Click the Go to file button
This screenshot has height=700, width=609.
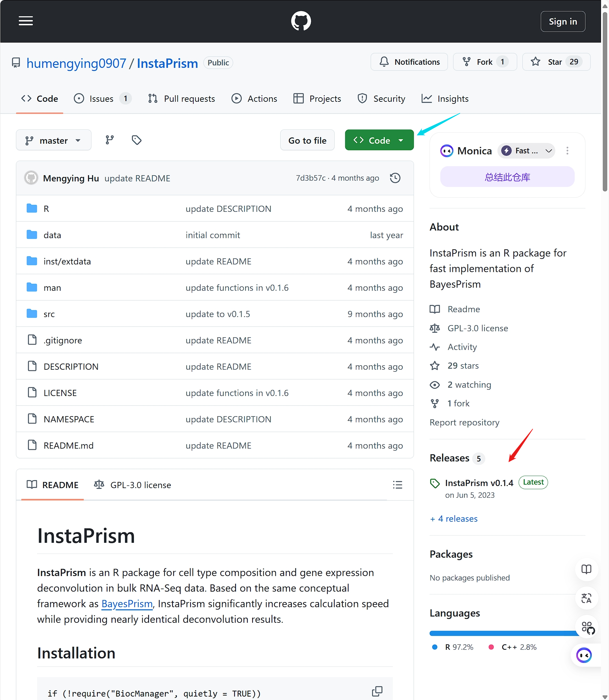[x=307, y=140]
